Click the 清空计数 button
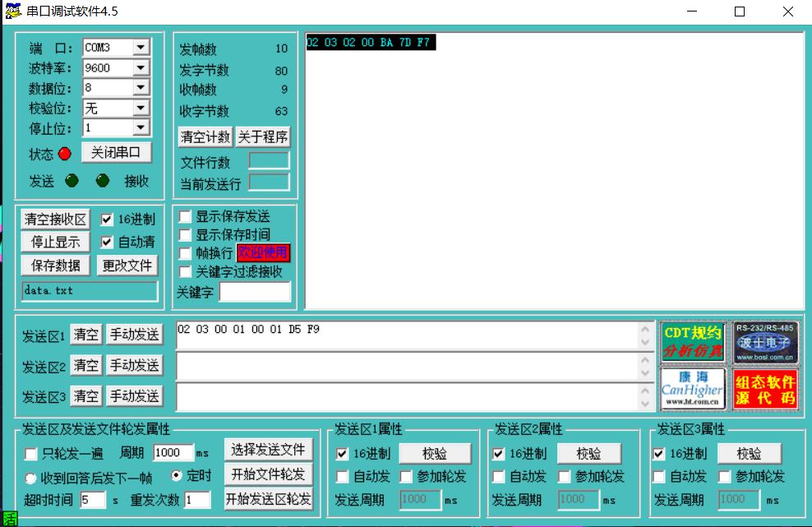This screenshot has width=812, height=527. (205, 137)
